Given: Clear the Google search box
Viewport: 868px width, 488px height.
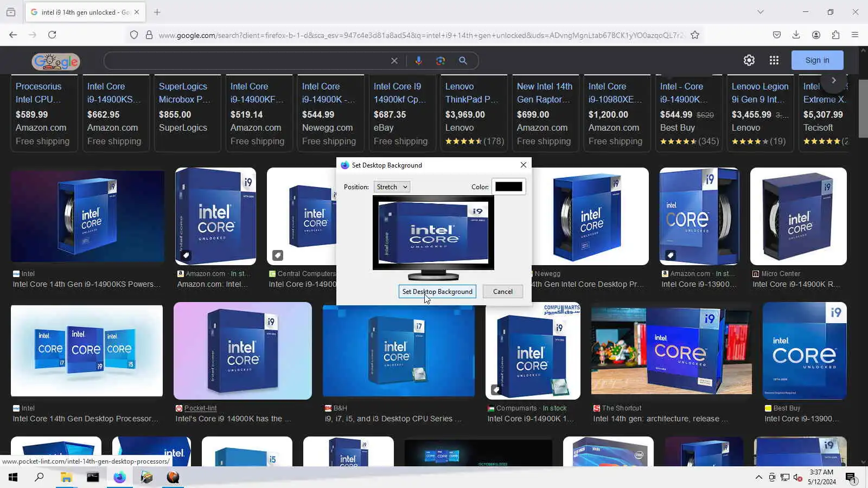Looking at the screenshot, I should (394, 61).
